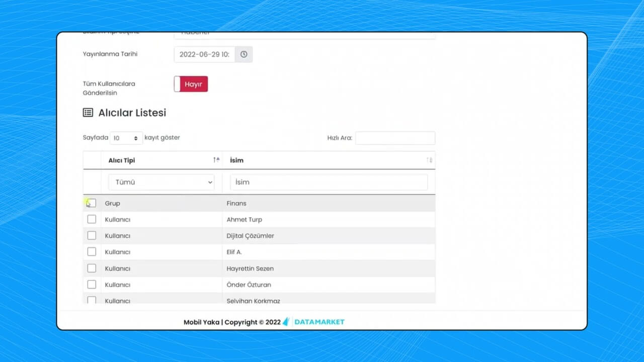Check the Finans group checkbox
644x362 pixels.
tap(92, 203)
